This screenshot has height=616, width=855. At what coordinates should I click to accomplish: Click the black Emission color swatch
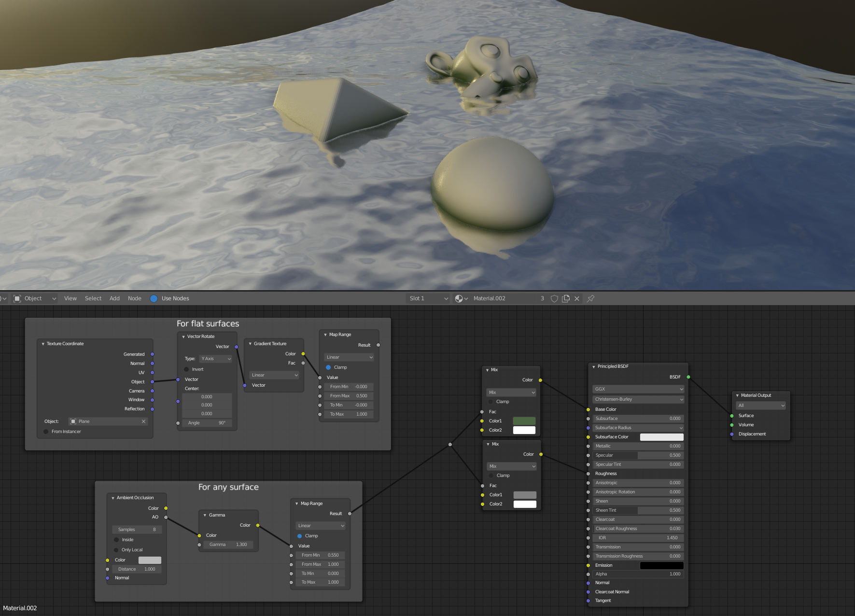pos(661,565)
